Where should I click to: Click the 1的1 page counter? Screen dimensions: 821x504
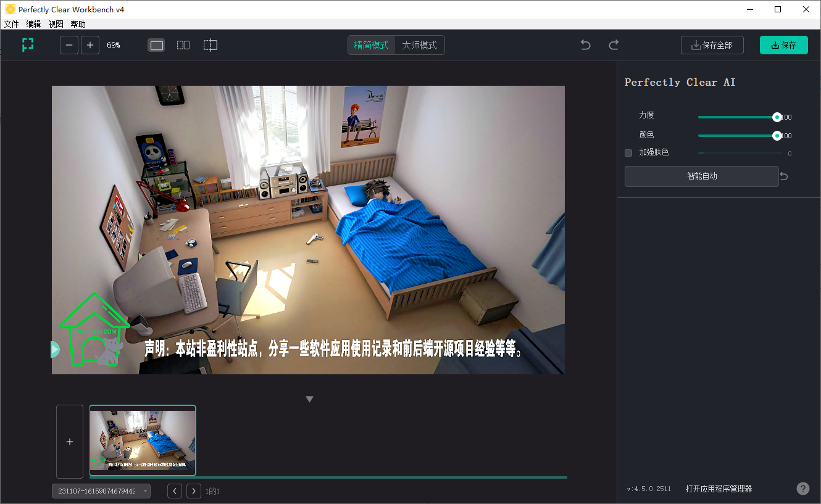point(212,491)
